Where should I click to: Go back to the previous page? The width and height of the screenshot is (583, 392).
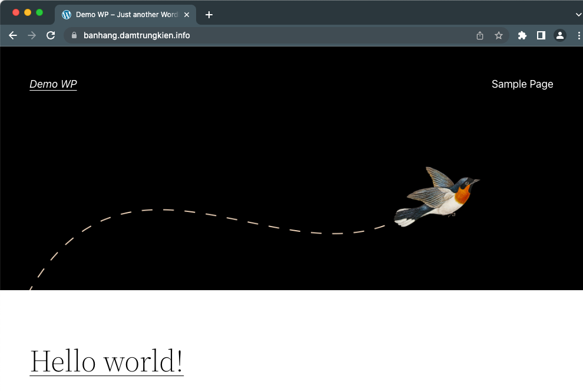point(13,35)
